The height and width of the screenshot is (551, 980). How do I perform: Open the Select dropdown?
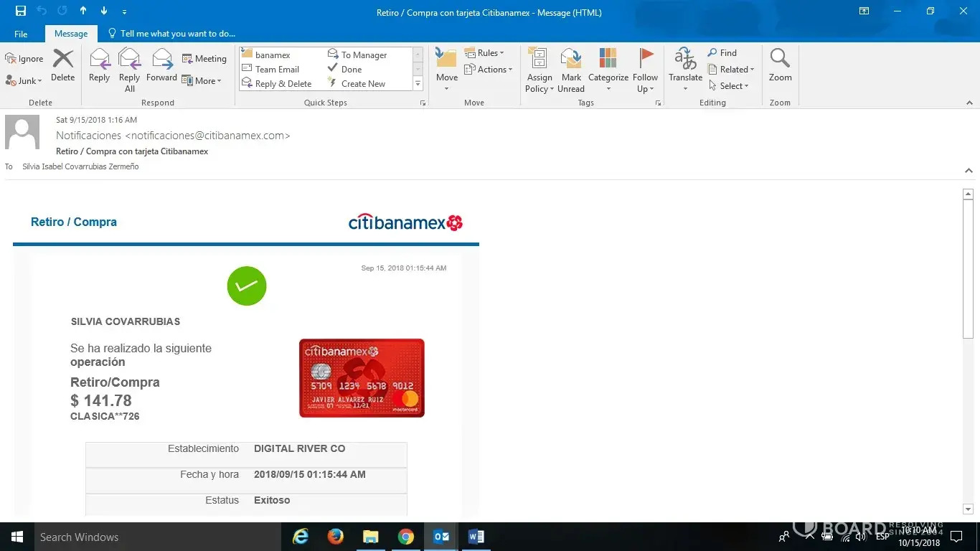tap(729, 86)
